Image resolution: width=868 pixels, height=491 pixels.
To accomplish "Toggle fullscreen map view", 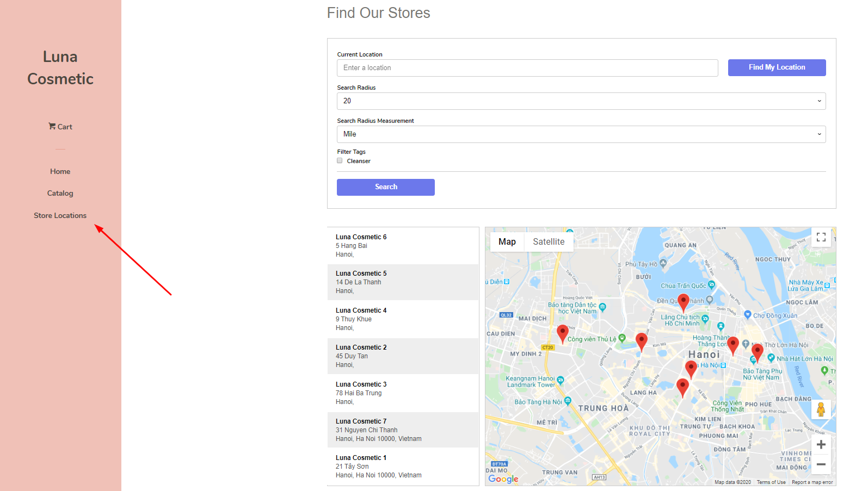I will (821, 237).
